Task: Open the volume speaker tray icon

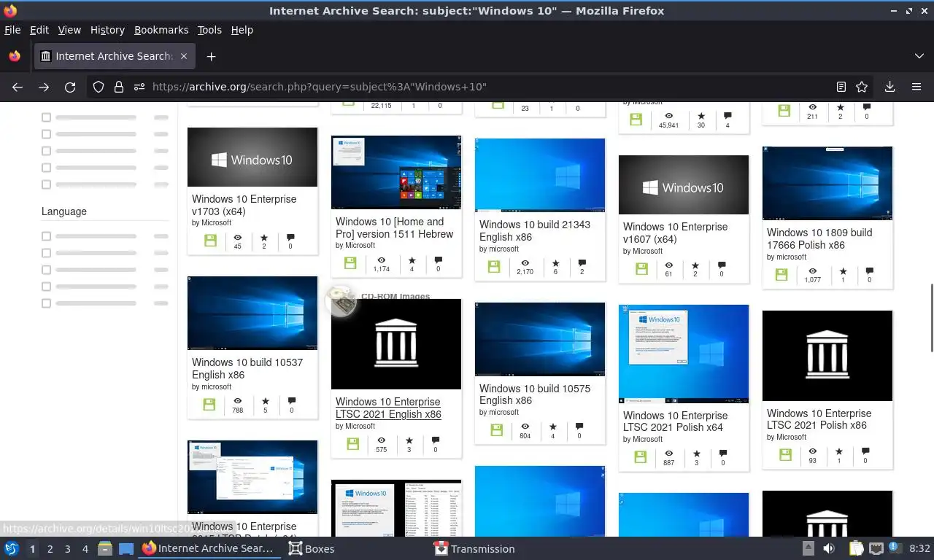Action: click(829, 548)
